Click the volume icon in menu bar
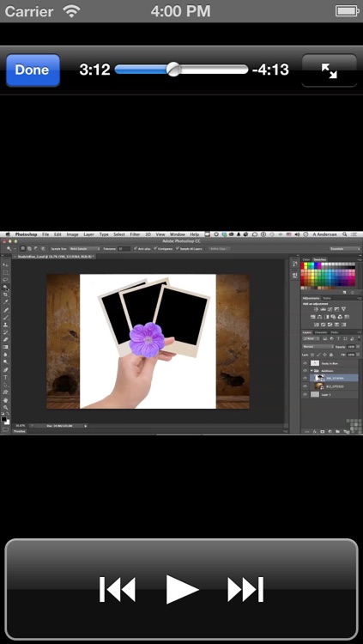 [x=297, y=234]
